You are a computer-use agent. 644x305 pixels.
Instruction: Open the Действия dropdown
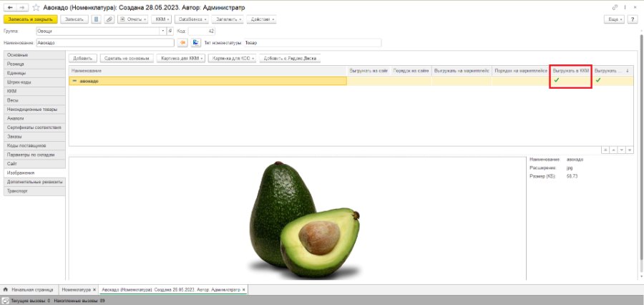point(261,19)
